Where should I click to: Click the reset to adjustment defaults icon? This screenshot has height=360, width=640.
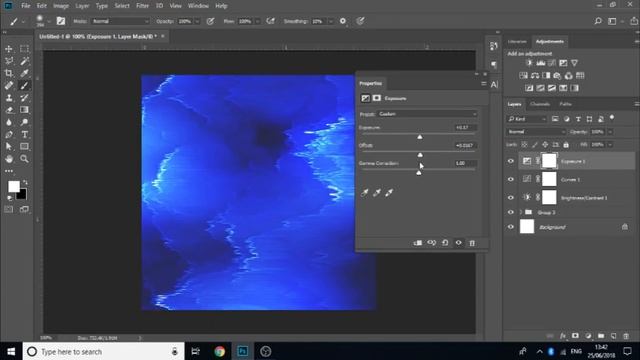tap(445, 243)
